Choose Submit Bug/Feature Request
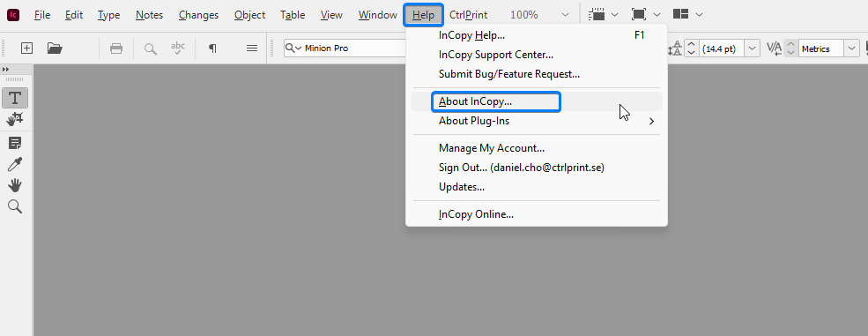868x336 pixels. [x=537, y=73]
